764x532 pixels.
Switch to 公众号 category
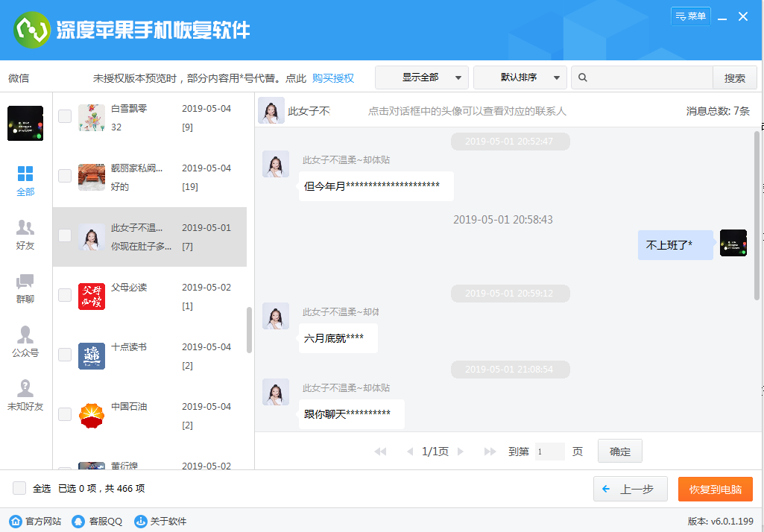pos(25,342)
